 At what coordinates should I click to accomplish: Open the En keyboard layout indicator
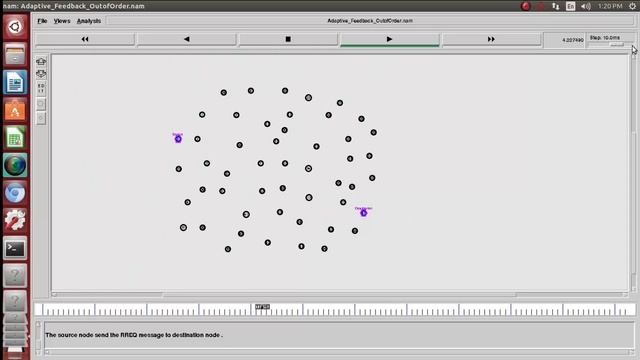click(571, 6)
